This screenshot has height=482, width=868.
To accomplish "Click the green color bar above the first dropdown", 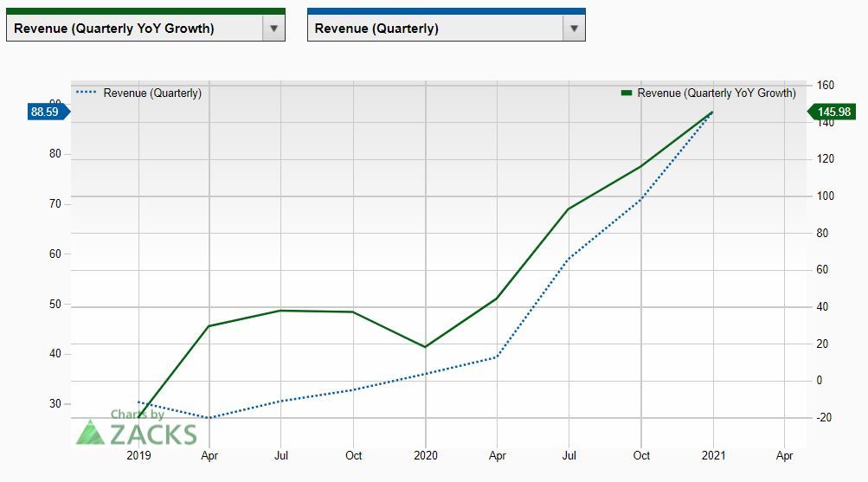I will [145, 11].
